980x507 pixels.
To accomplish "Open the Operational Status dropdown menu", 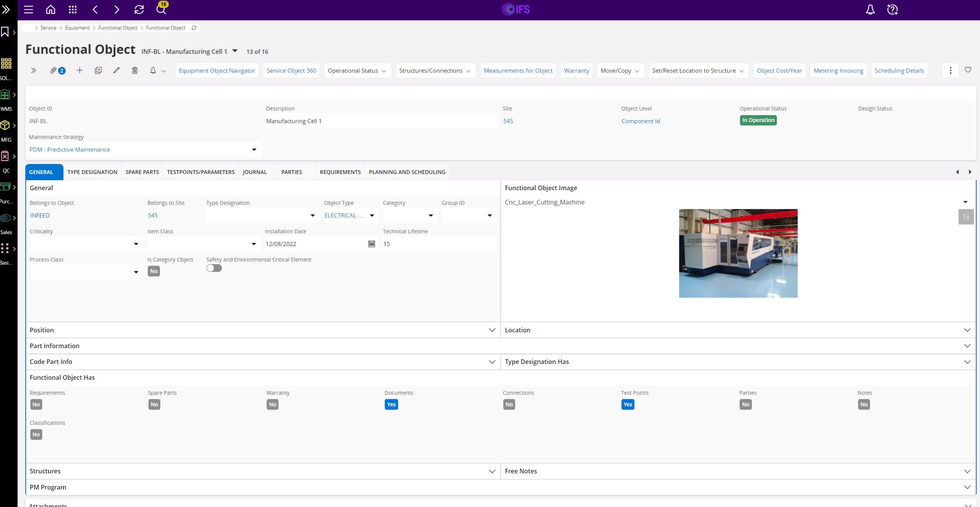I will pos(357,71).
